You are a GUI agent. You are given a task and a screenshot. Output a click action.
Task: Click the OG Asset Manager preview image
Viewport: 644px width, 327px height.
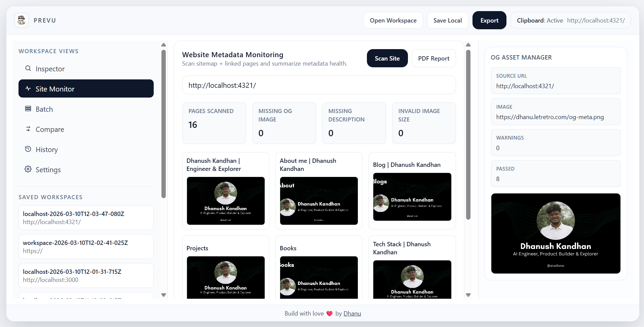[x=556, y=233]
